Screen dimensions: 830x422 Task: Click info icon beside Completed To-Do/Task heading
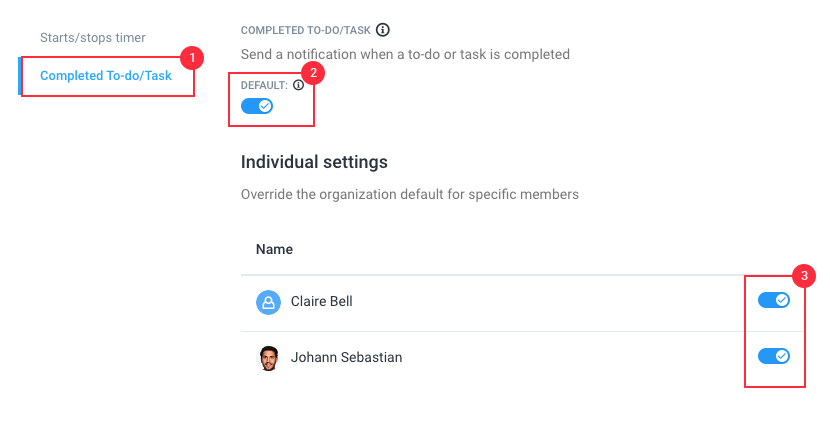click(x=383, y=30)
